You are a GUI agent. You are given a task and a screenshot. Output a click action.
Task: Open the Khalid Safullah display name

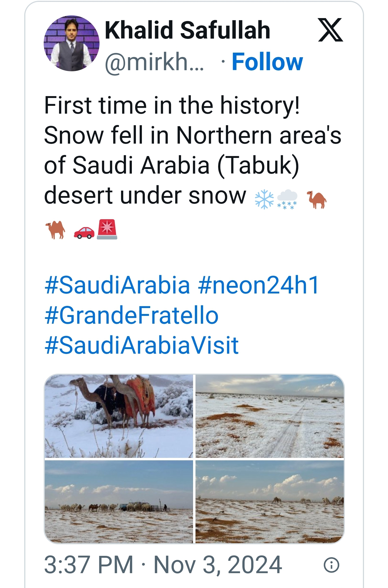point(187,30)
